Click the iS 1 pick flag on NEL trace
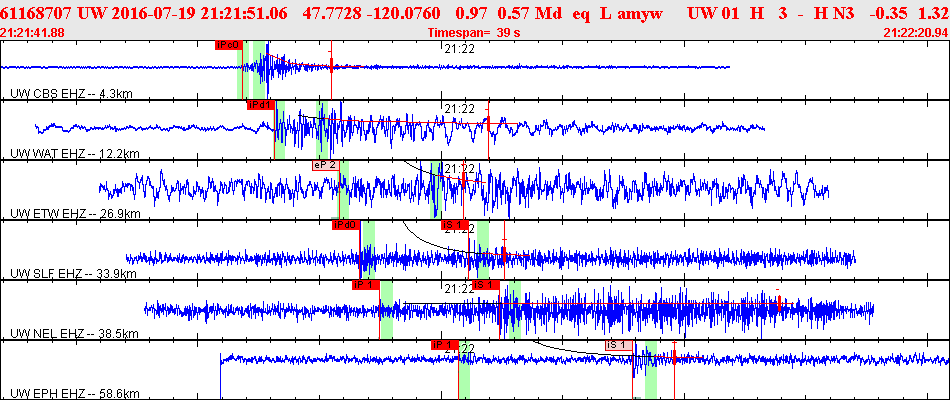950x400 pixels. click(x=485, y=285)
